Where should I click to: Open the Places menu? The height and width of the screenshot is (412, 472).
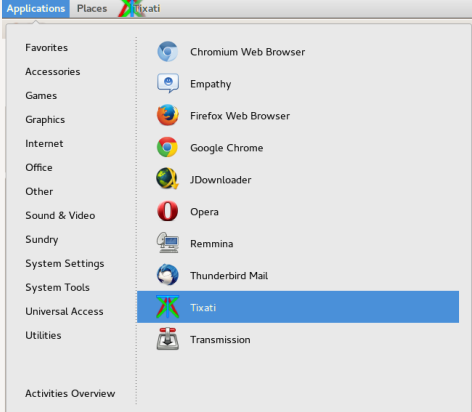(x=92, y=9)
